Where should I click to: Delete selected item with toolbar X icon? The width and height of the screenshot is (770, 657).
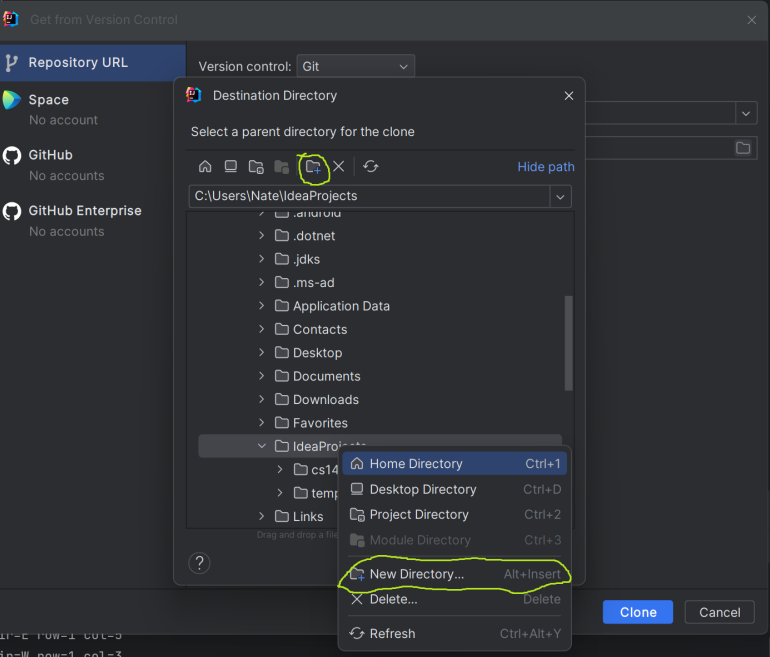pyautogui.click(x=339, y=166)
